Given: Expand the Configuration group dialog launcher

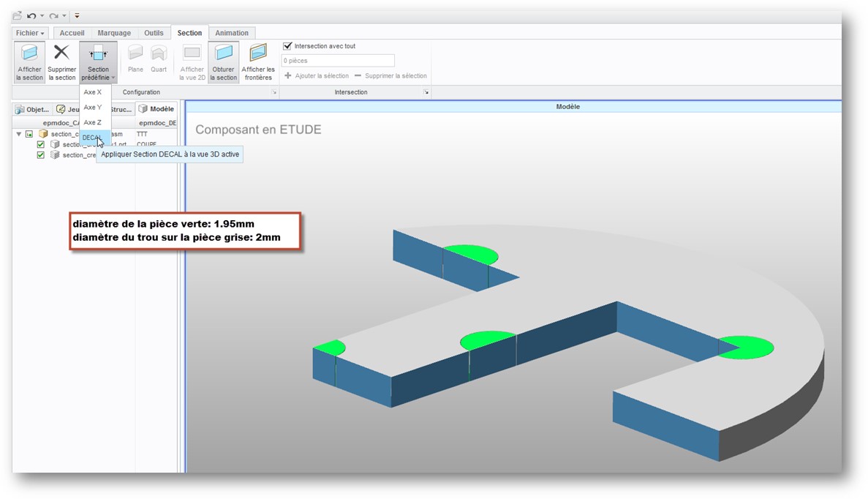Looking at the screenshot, I should [x=274, y=92].
